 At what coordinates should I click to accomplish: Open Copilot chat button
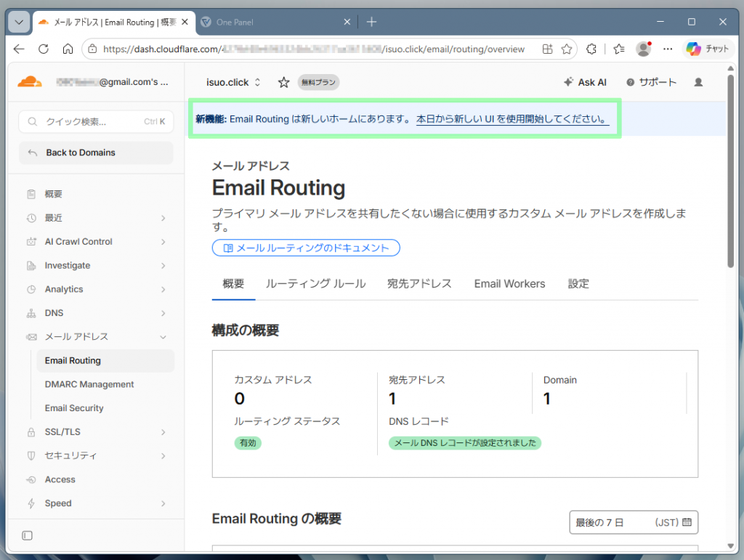tap(708, 49)
